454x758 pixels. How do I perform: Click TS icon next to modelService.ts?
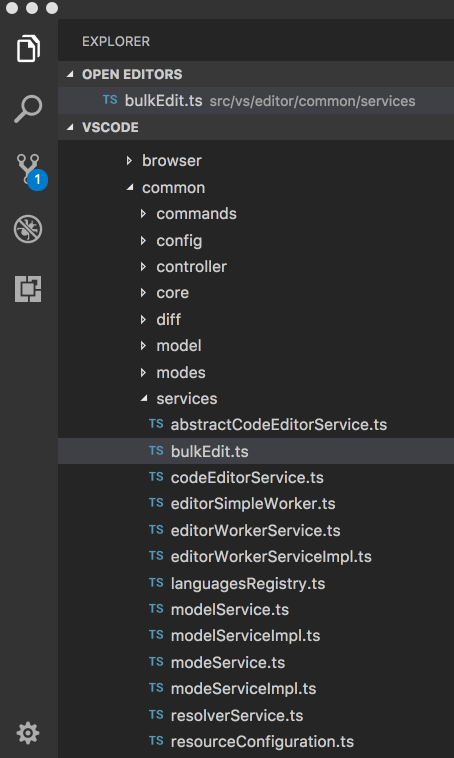156,609
